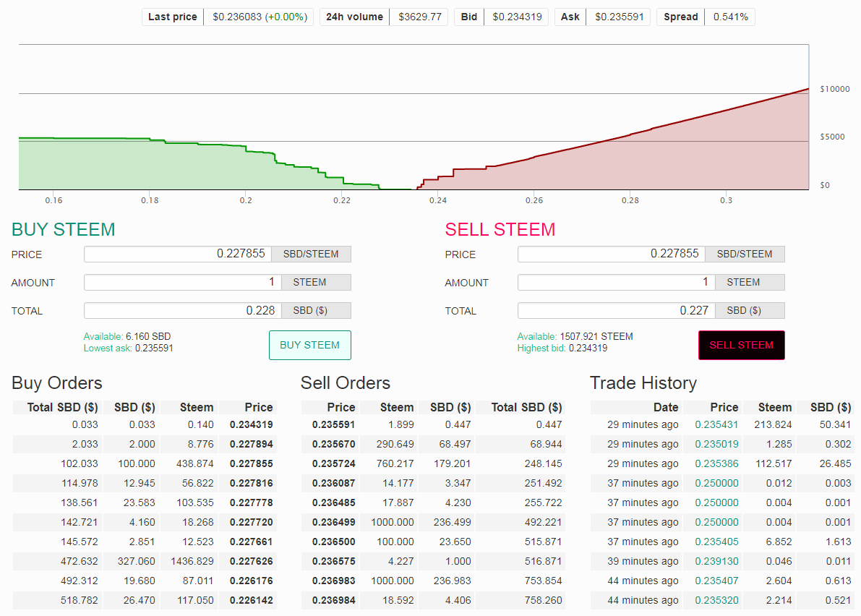The width and height of the screenshot is (861, 616).
Task: Select buy order at price 0.227626
Action: (145, 562)
